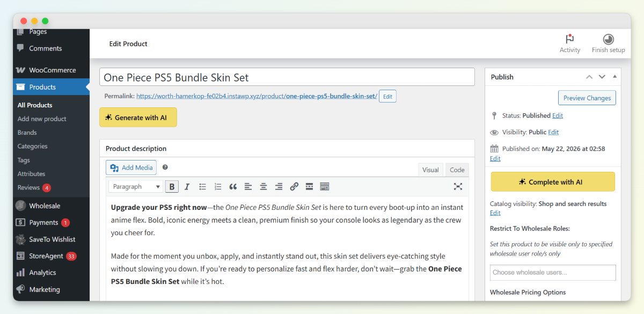Open Analytics menu in sidebar
Image resolution: width=644 pixels, height=314 pixels.
[52, 273]
